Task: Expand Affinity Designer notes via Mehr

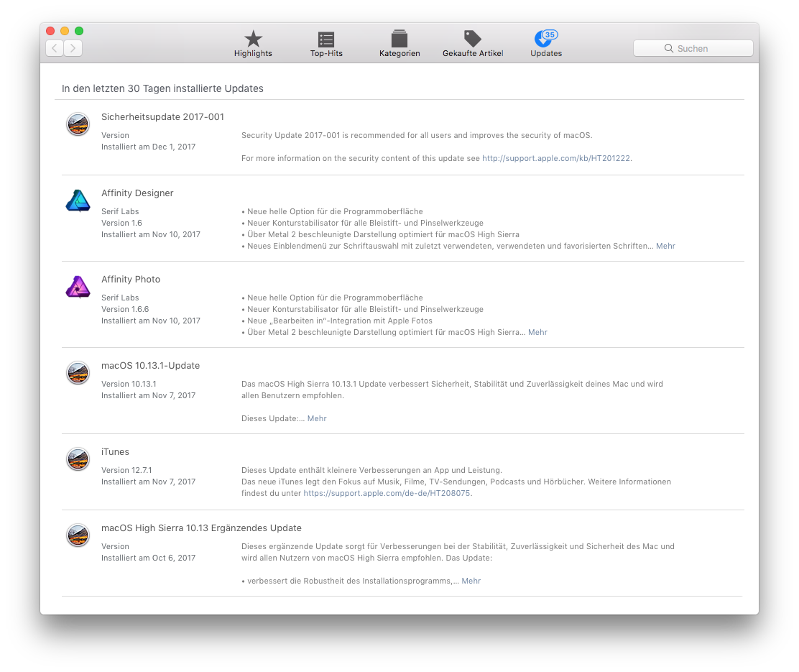Action: (x=665, y=247)
